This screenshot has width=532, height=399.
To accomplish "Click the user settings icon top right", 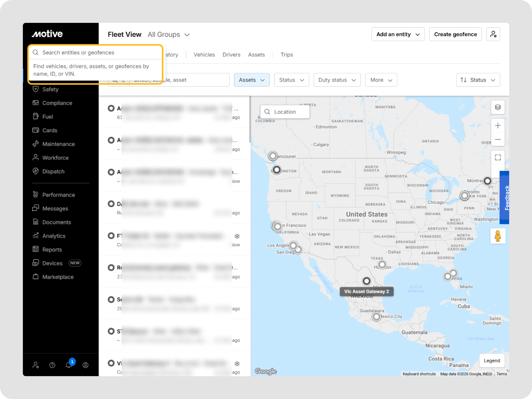I will point(493,34).
